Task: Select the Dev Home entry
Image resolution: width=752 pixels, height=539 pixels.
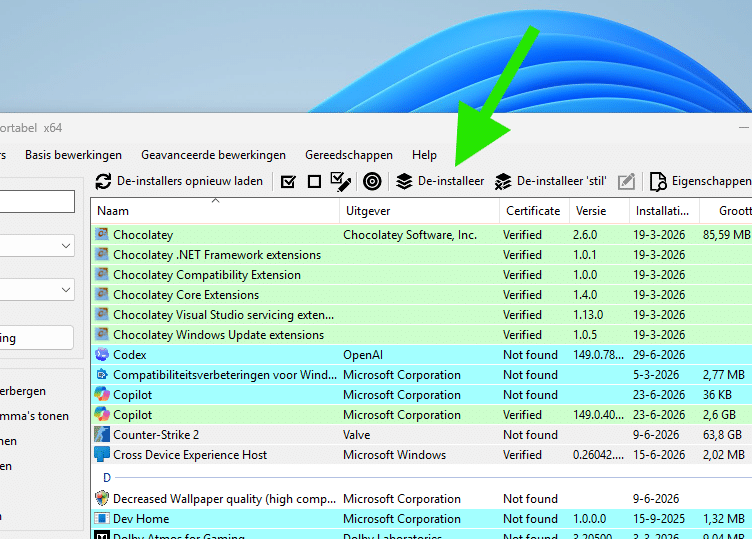Action: click(x=141, y=518)
